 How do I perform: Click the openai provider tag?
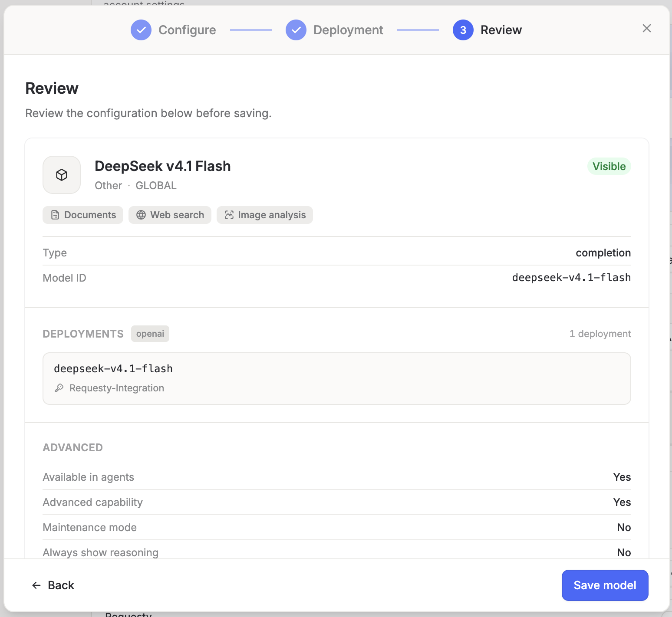tap(150, 334)
